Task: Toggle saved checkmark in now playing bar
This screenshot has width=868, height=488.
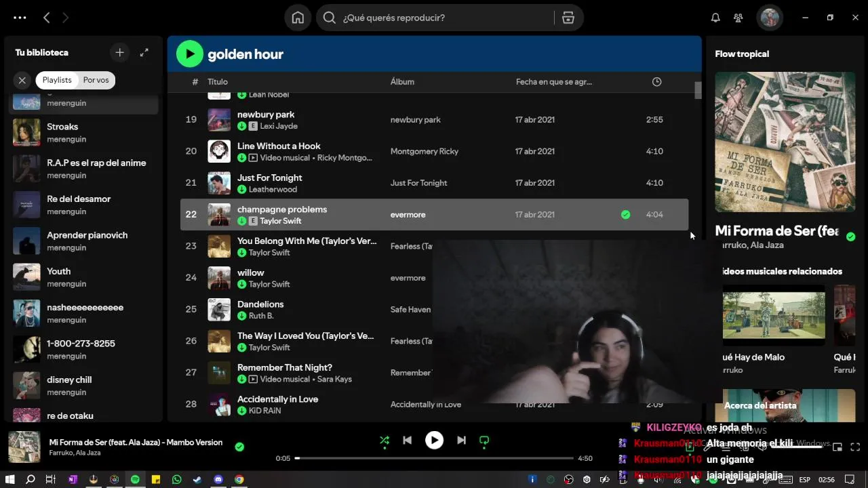Action: click(239, 447)
